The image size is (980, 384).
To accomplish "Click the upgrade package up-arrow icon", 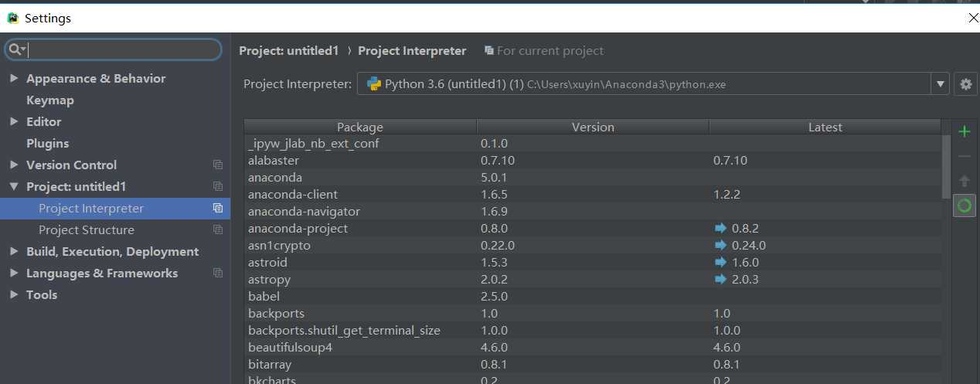I will point(964,182).
